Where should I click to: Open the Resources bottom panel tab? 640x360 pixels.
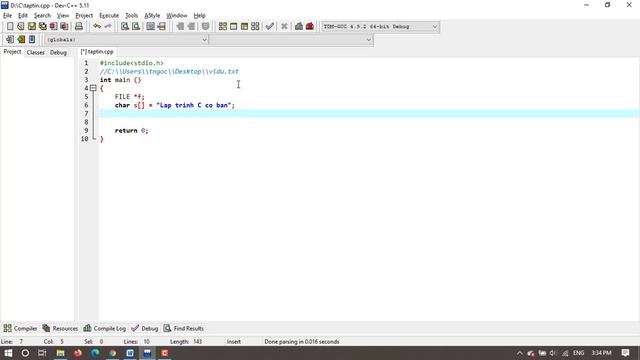point(60,328)
